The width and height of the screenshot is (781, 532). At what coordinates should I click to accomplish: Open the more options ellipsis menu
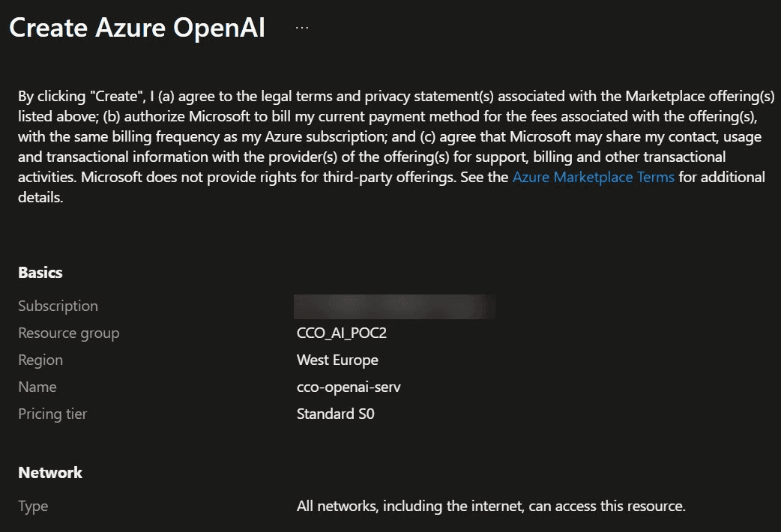(x=301, y=28)
